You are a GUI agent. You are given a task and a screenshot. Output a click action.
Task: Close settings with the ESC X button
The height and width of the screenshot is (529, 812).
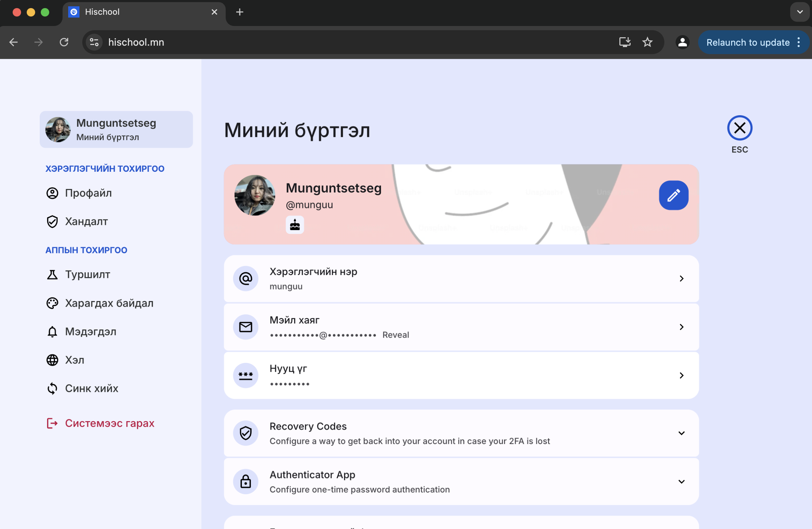(739, 128)
